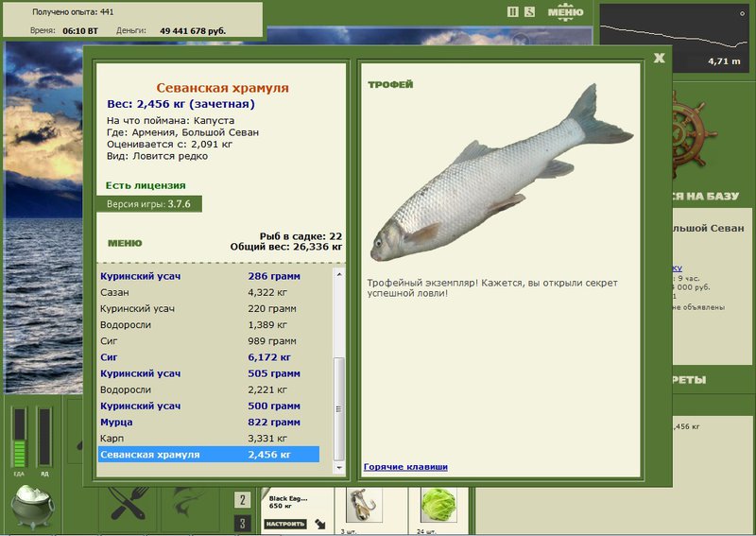
Task: Click the diamond marker on depth chart
Action: point(743,13)
